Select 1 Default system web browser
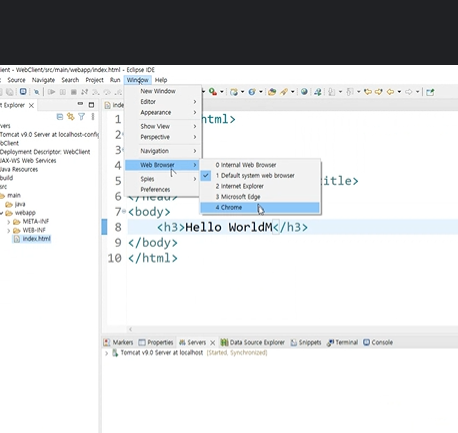The width and height of the screenshot is (458, 433). [x=260, y=175]
